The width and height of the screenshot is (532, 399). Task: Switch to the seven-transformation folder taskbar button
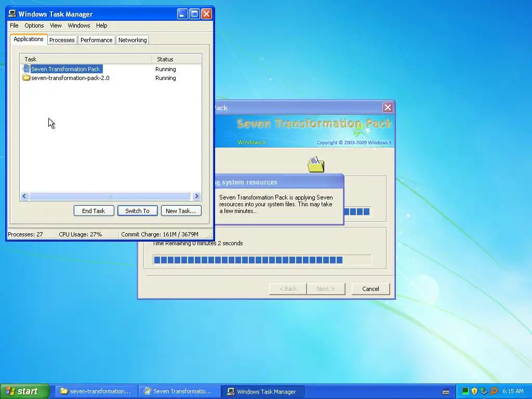pyautogui.click(x=96, y=391)
